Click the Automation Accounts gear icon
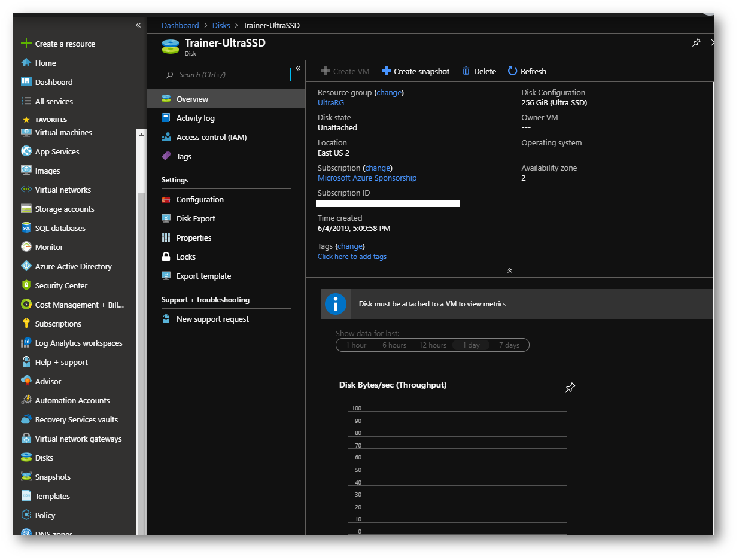This screenshot has width=739, height=560. tap(26, 400)
